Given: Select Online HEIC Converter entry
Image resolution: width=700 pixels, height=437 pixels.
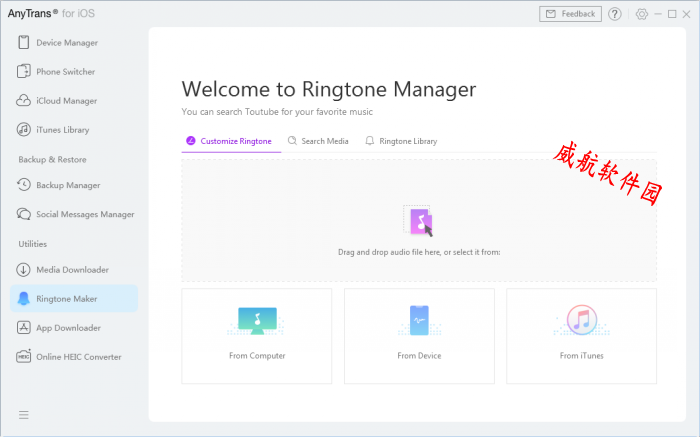Looking at the screenshot, I should tap(74, 357).
